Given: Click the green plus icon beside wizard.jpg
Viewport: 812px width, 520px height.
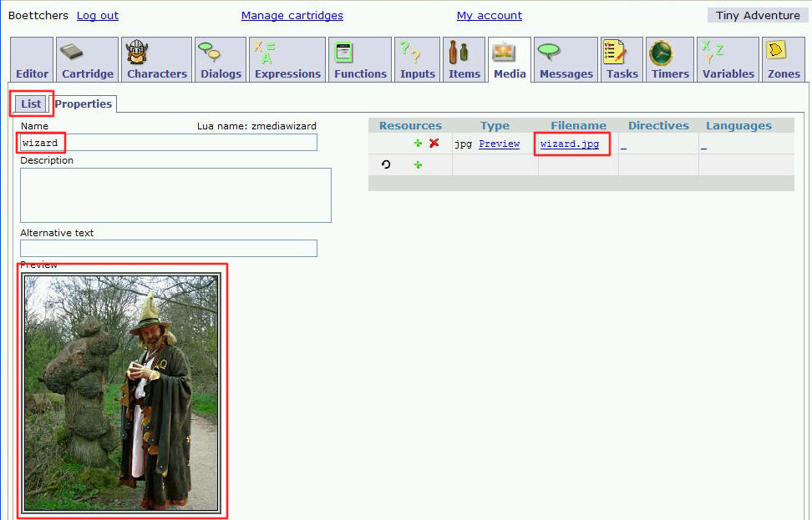Looking at the screenshot, I should (x=418, y=144).
